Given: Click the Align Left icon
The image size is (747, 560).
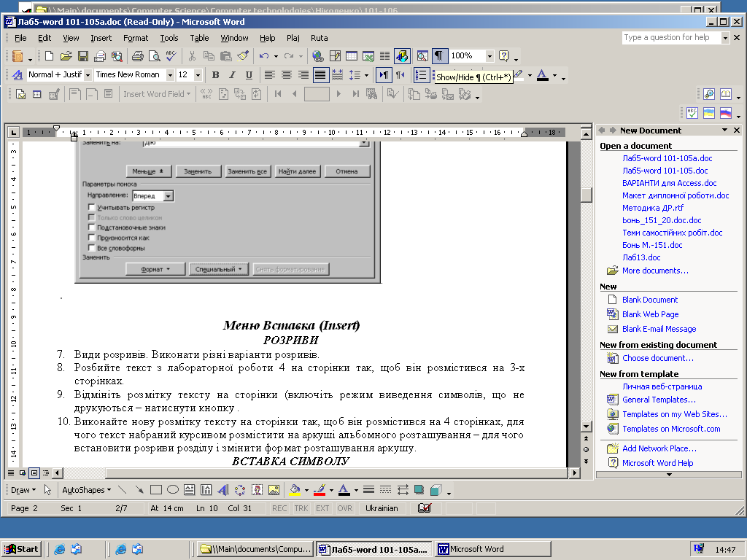Looking at the screenshot, I should pyautogui.click(x=270, y=75).
